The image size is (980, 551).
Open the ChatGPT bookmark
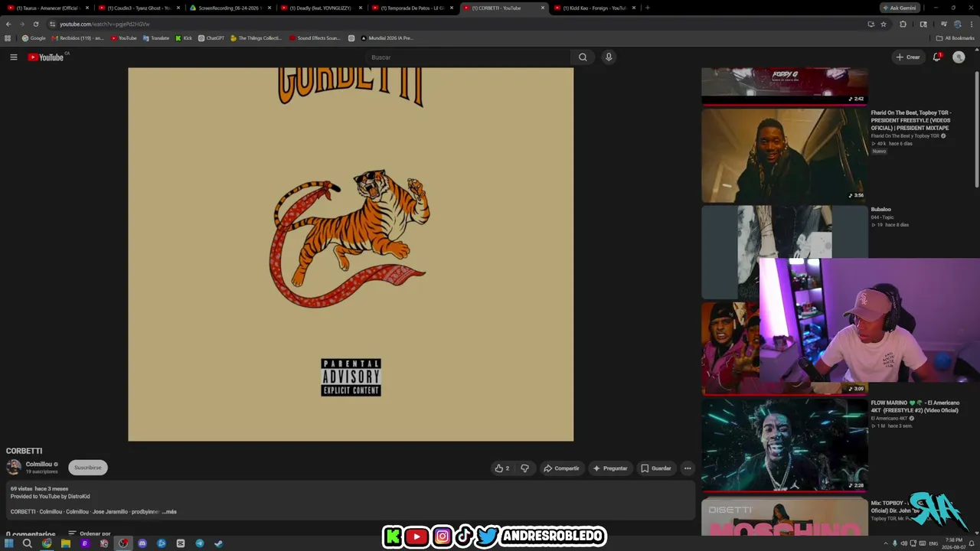pos(211,38)
